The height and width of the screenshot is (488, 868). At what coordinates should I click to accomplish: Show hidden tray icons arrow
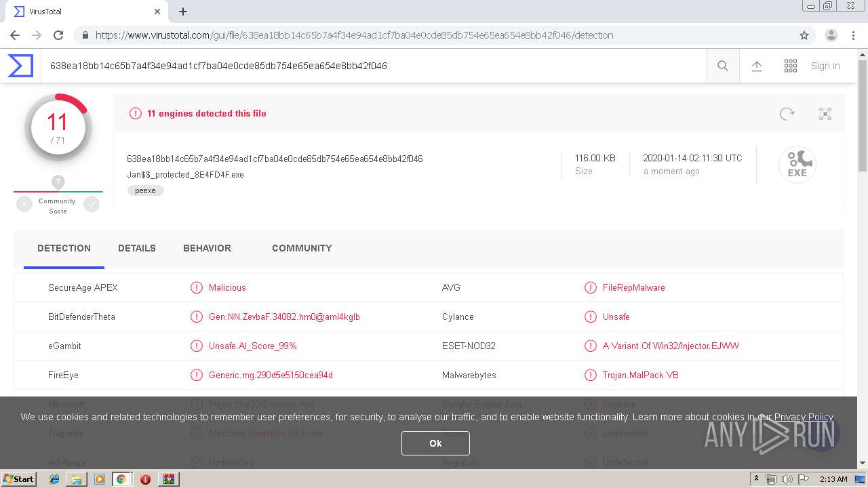pyautogui.click(x=757, y=479)
